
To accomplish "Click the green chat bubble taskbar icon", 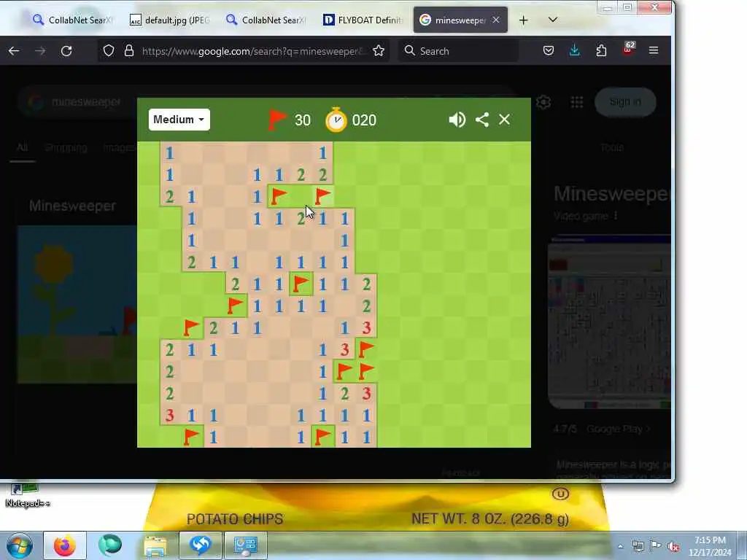I will [x=110, y=545].
